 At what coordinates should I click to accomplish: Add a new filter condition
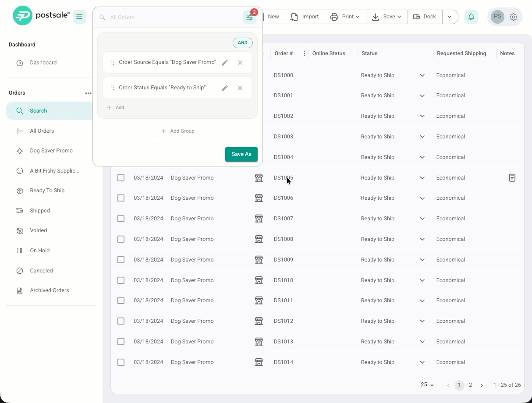116,107
